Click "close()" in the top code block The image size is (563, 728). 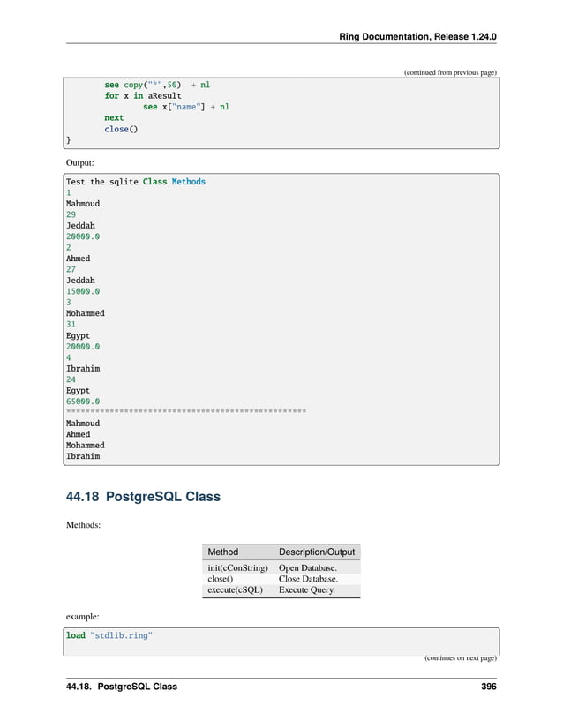point(121,129)
